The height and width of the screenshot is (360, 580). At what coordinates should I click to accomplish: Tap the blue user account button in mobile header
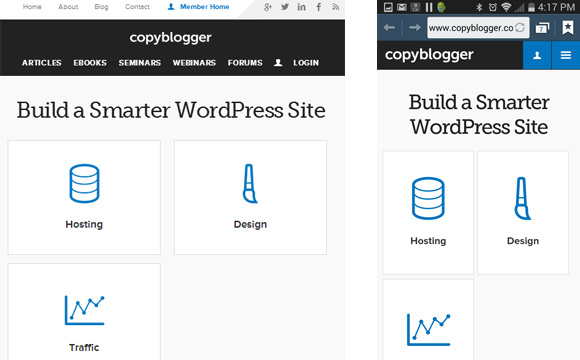(x=537, y=55)
